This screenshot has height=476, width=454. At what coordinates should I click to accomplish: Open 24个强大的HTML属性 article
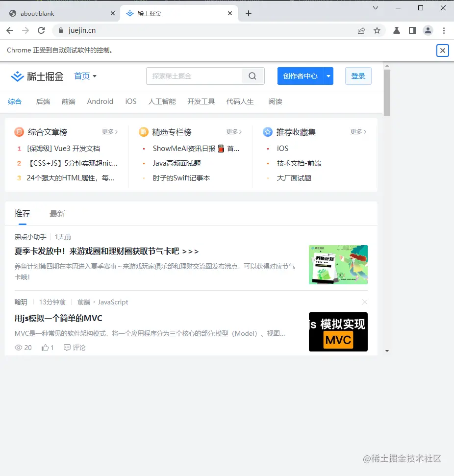coord(71,178)
